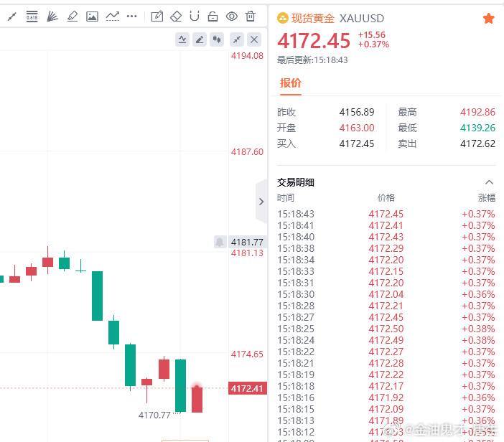The image size is (504, 442).
Task: Select the highlighter brush tool
Action: [x=73, y=16]
